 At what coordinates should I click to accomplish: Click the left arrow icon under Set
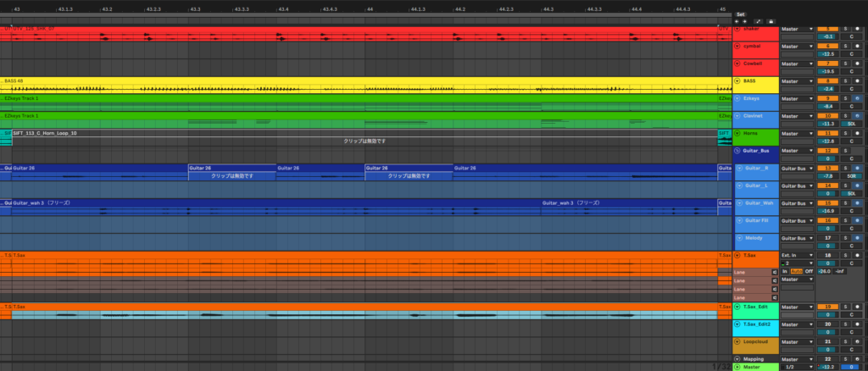[736, 21]
